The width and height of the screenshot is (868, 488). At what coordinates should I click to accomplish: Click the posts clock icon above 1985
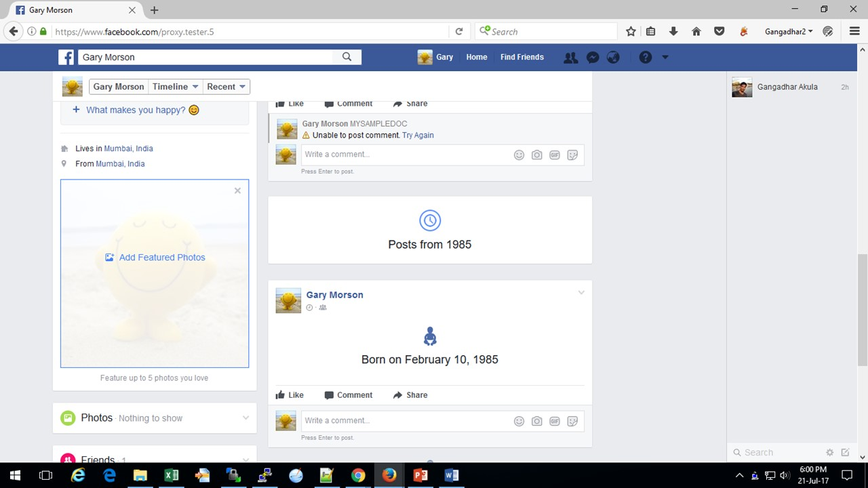coord(430,220)
